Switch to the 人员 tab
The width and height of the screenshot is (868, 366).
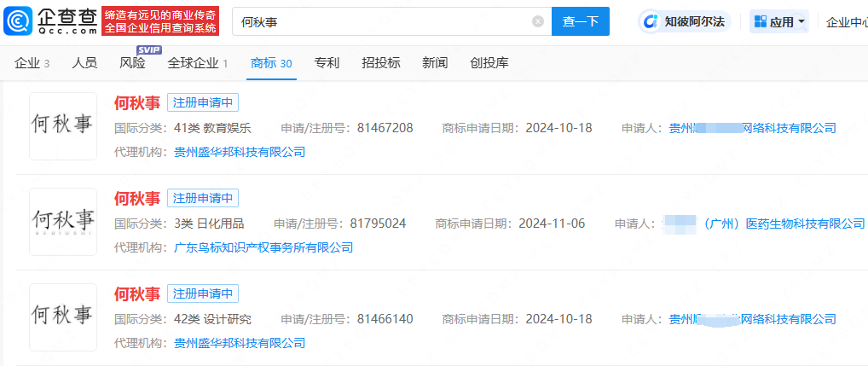(84, 63)
